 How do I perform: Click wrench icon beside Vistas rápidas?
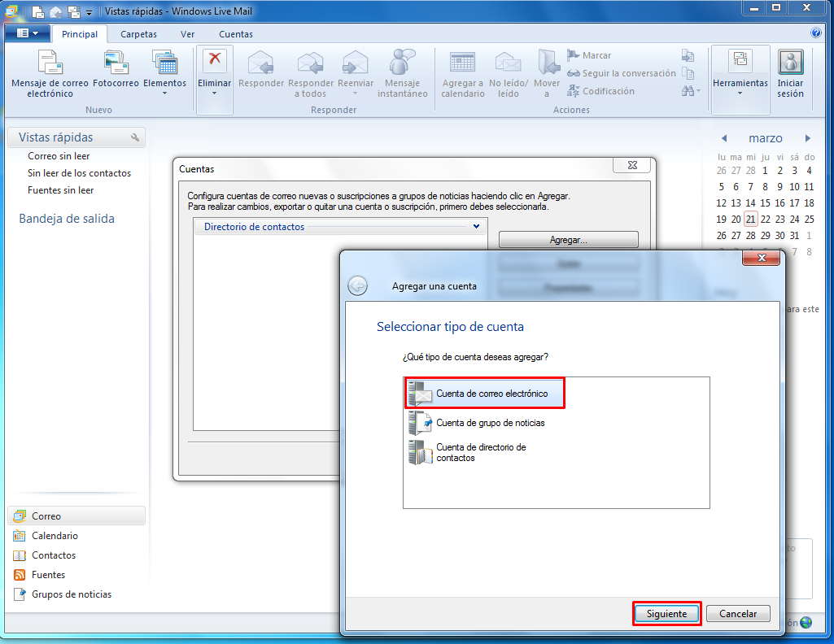click(x=135, y=137)
